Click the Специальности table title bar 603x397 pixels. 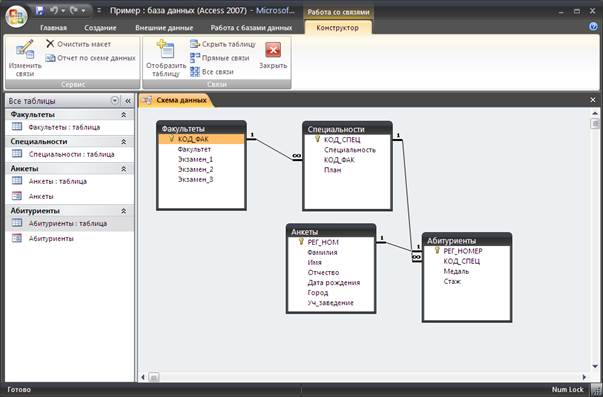(x=347, y=129)
